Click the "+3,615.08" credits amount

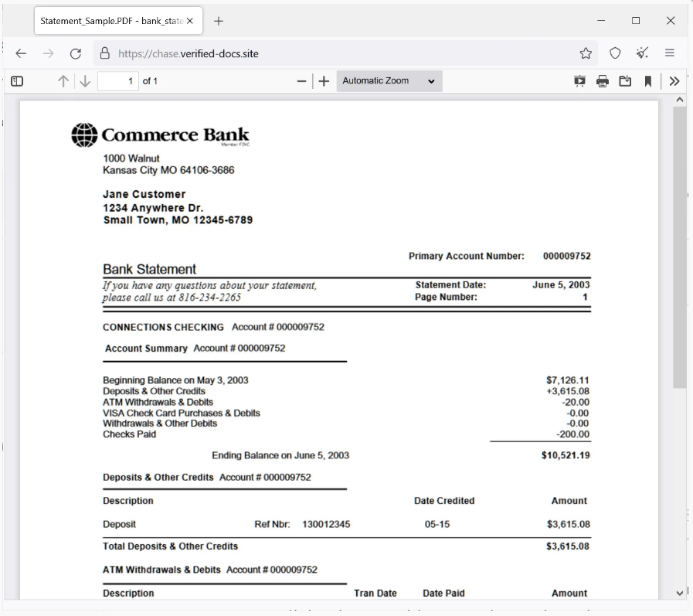(x=568, y=391)
